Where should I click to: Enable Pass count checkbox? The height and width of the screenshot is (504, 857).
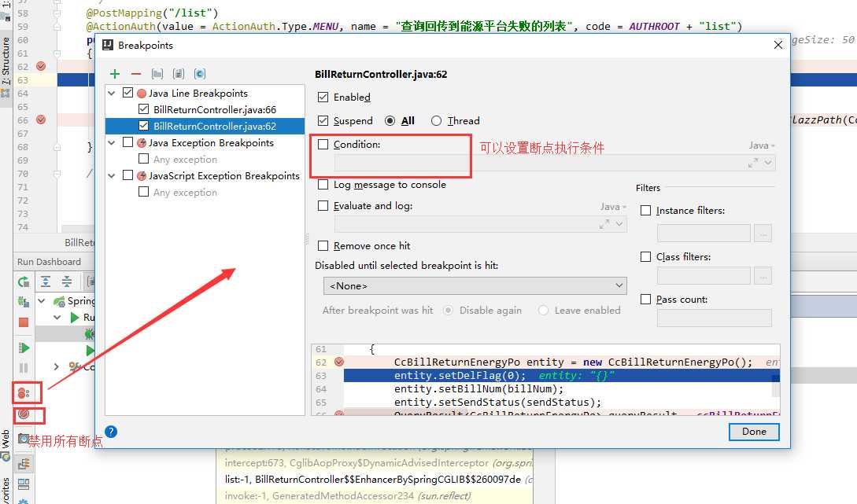[x=645, y=300]
